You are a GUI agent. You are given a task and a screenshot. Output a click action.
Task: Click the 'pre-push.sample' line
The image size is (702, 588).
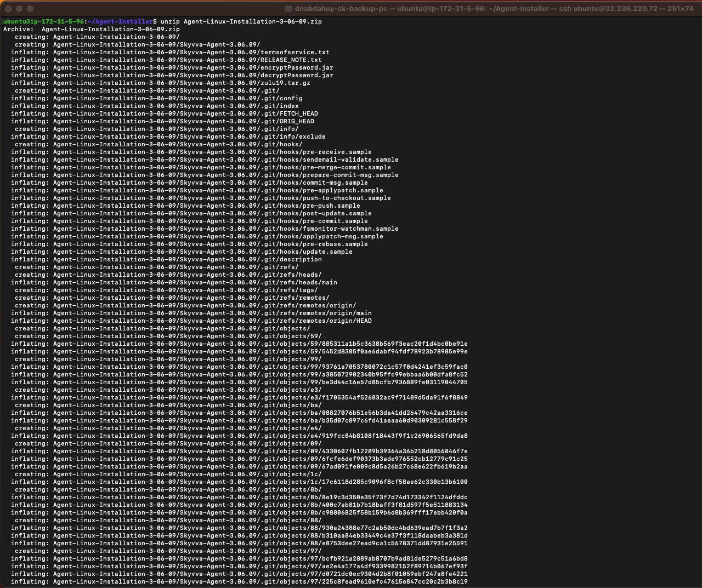click(x=185, y=205)
